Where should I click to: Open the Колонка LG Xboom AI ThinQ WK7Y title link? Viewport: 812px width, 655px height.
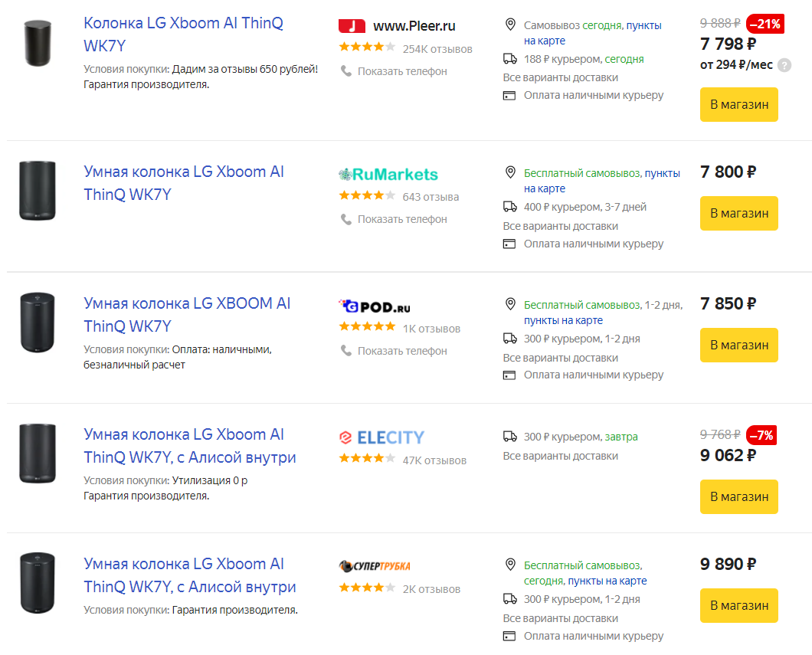(183, 34)
